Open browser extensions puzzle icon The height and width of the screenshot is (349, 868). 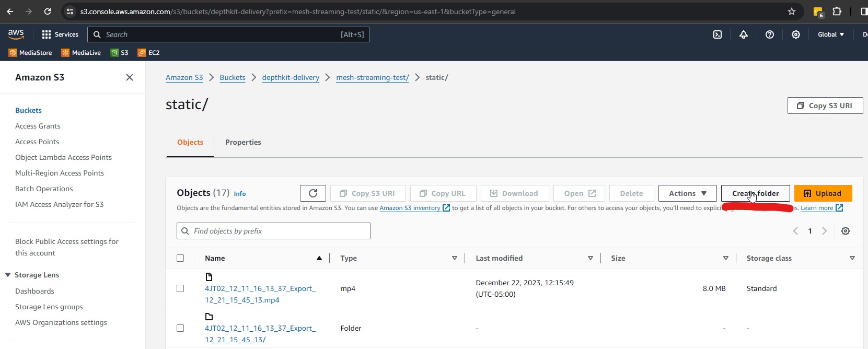tap(837, 11)
